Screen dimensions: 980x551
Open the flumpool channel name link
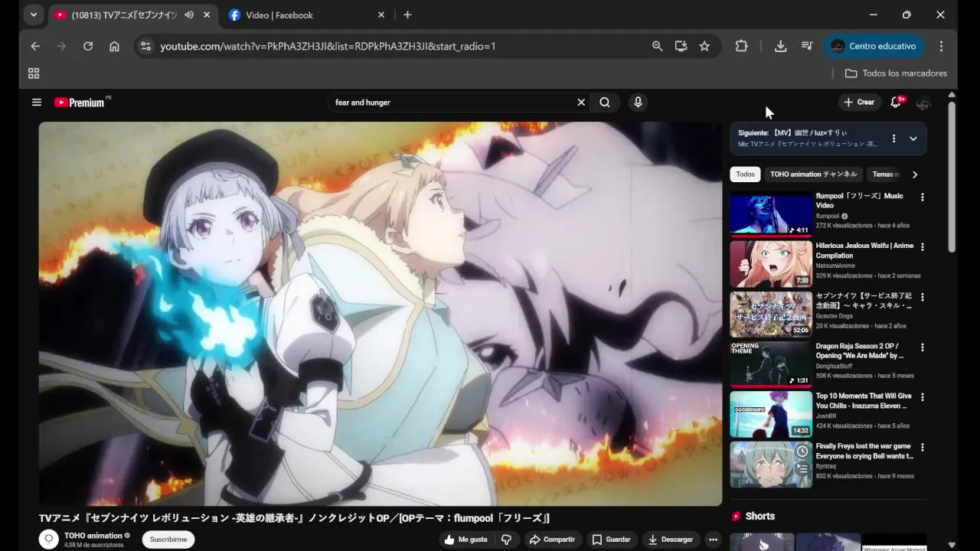pos(828,217)
